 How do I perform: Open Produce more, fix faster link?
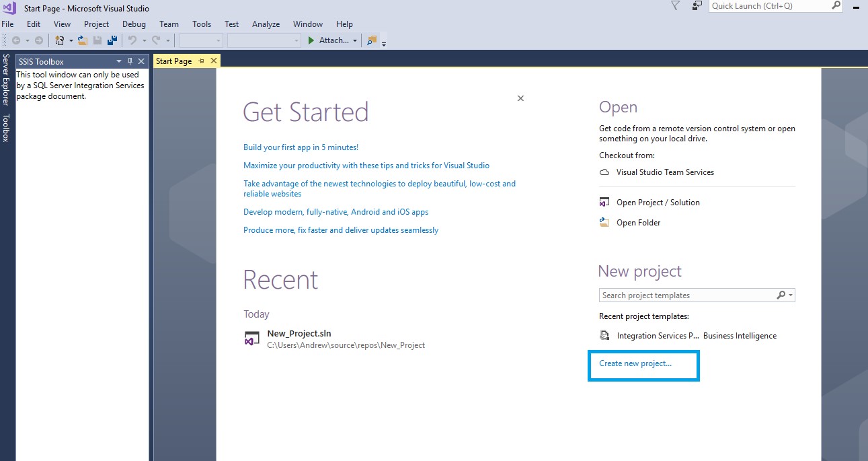click(341, 229)
